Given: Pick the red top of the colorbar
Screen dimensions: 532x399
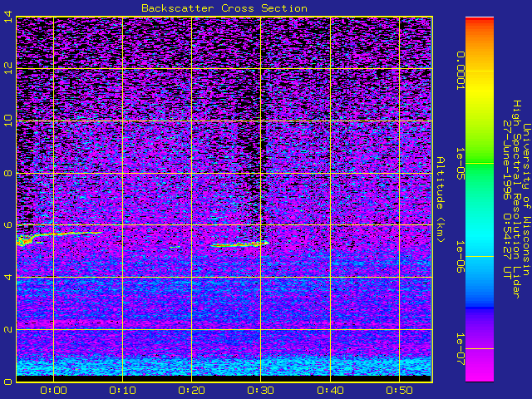Looking at the screenshot, I should (x=480, y=21).
